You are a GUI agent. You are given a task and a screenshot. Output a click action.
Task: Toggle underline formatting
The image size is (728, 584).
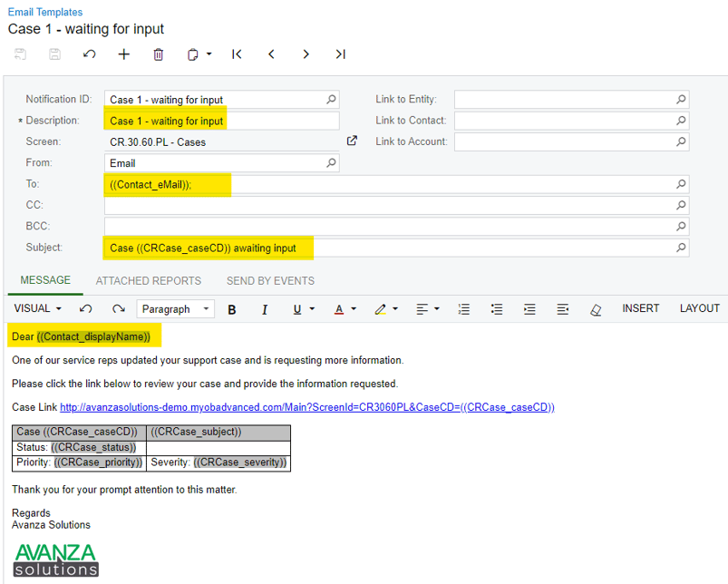tap(297, 309)
